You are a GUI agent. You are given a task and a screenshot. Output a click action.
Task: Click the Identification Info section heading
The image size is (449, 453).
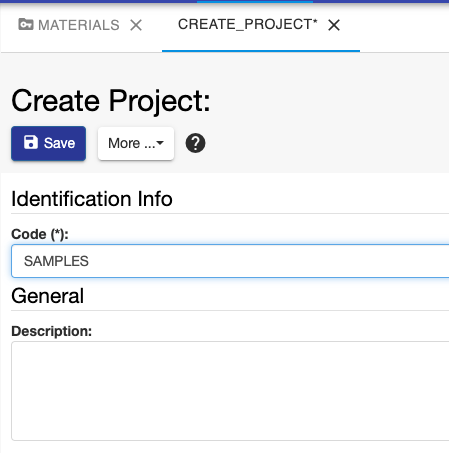click(x=92, y=199)
